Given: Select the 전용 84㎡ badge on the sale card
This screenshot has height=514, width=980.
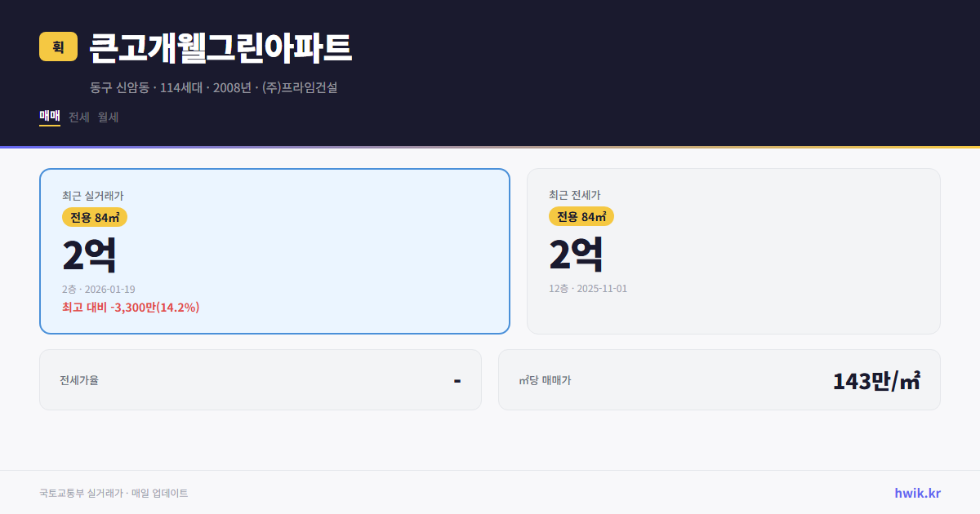Looking at the screenshot, I should (x=92, y=217).
